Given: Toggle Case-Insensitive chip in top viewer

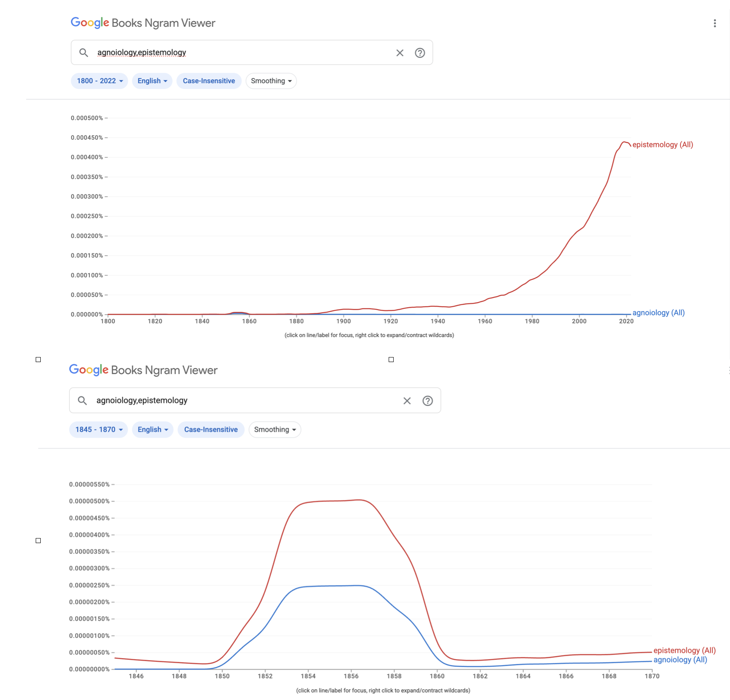Looking at the screenshot, I should pos(209,81).
